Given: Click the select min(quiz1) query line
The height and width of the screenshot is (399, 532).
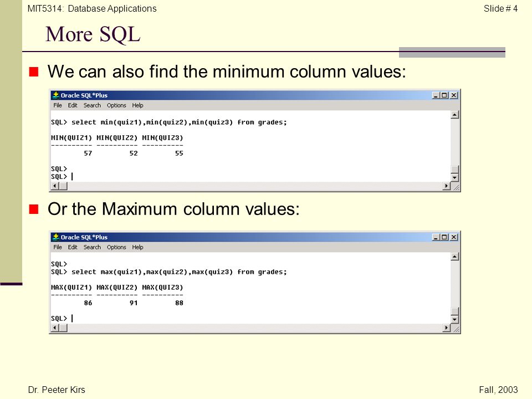Looking at the screenshot, I should [x=169, y=122].
